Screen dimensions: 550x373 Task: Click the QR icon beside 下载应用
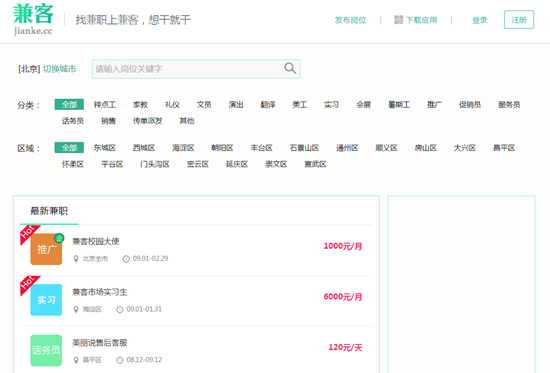398,20
